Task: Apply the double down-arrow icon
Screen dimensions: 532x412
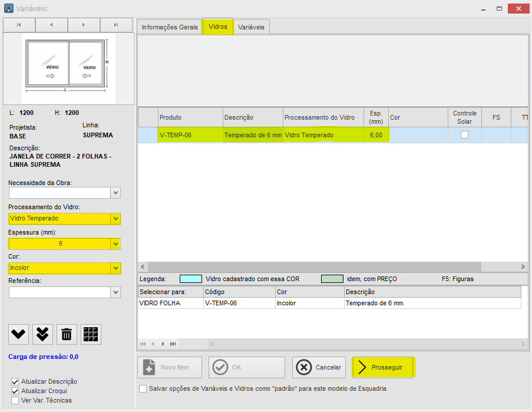Action: click(x=42, y=334)
